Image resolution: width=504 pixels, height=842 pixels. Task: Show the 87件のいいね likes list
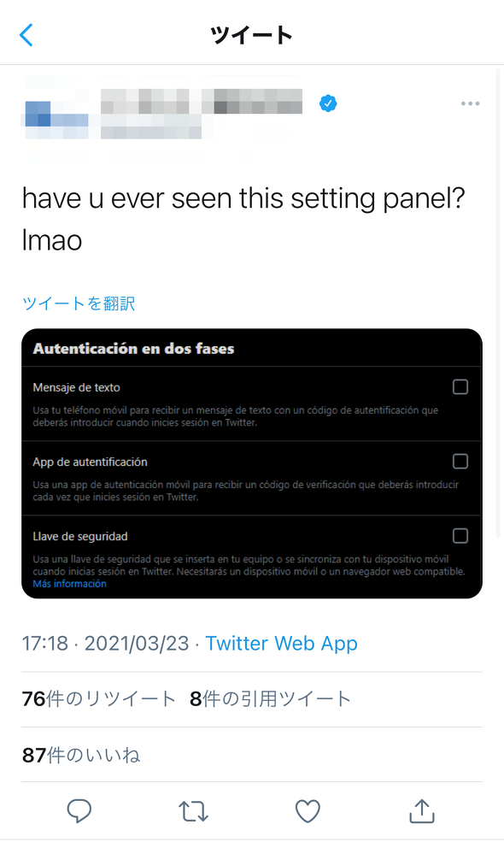81,755
